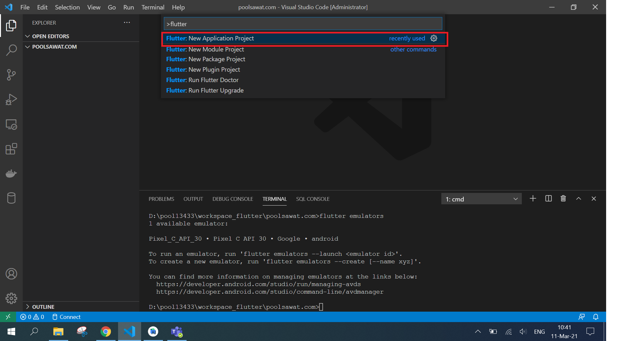This screenshot has height=341, width=644.
Task: Open the View menu
Action: 94,7
